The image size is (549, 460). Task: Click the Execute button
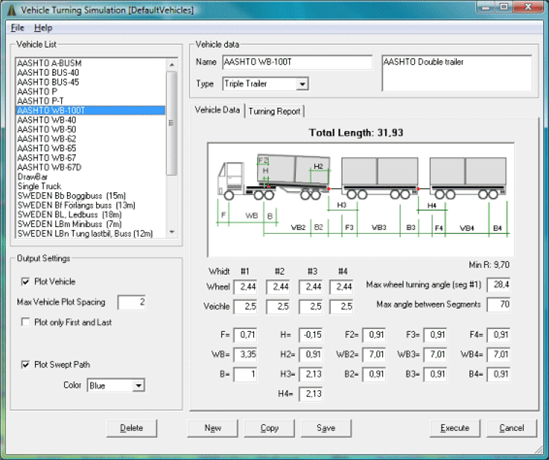pyautogui.click(x=455, y=428)
